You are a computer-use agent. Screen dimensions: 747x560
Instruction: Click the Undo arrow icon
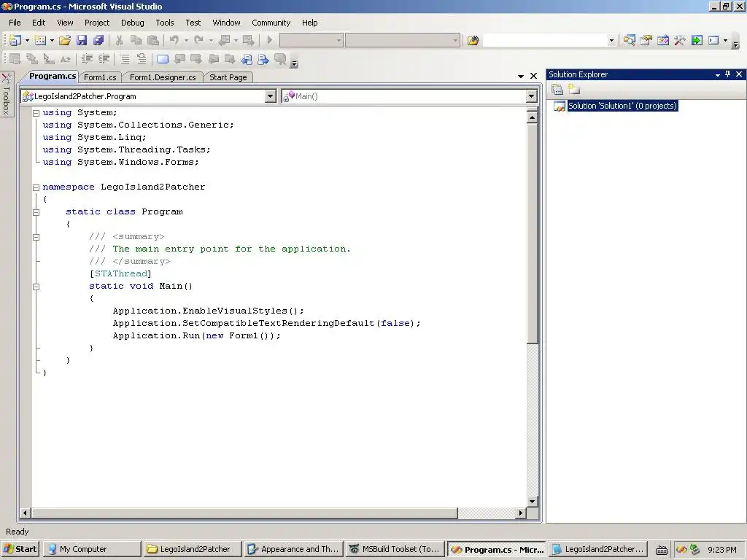(x=174, y=41)
